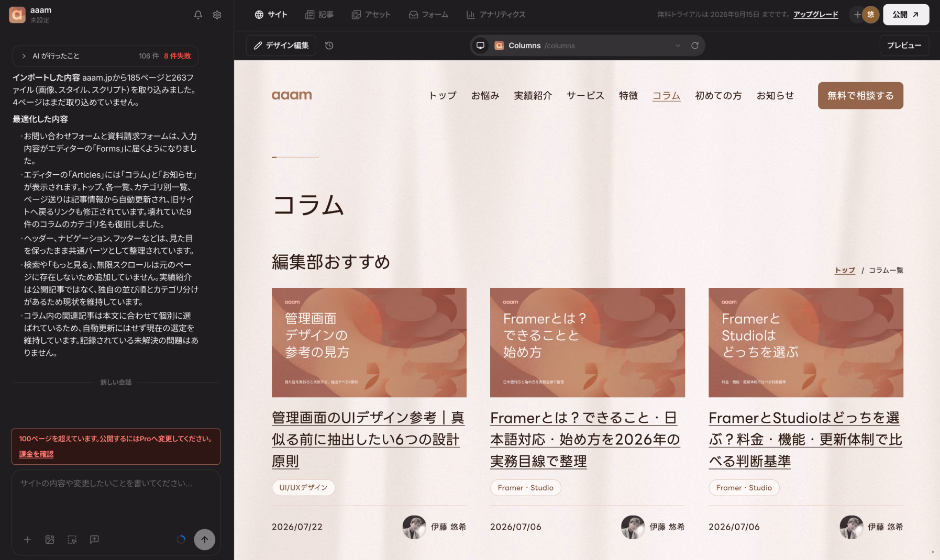
Task: Click the Columns page favicon in address bar
Action: coord(499,46)
